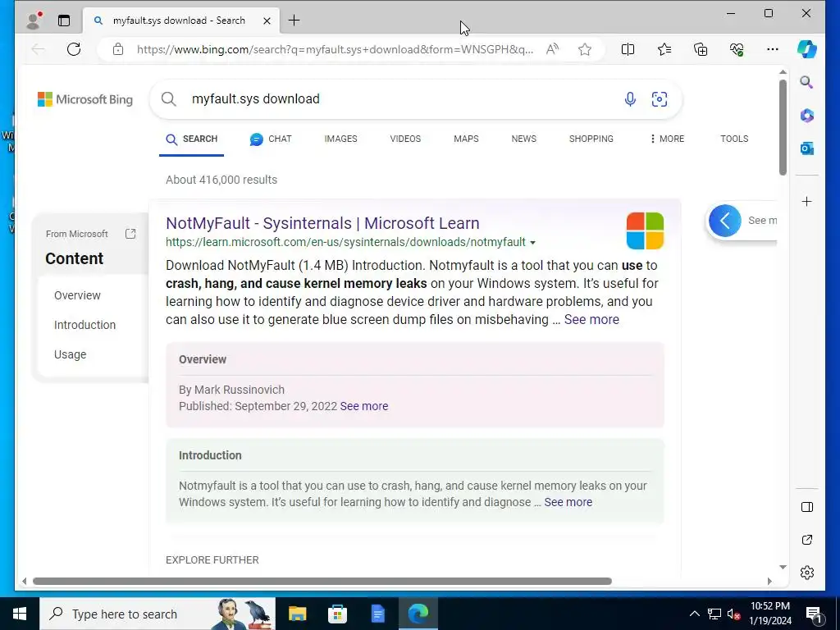The image size is (840, 630).
Task: Switch to the CHAT tab
Action: tap(271, 139)
